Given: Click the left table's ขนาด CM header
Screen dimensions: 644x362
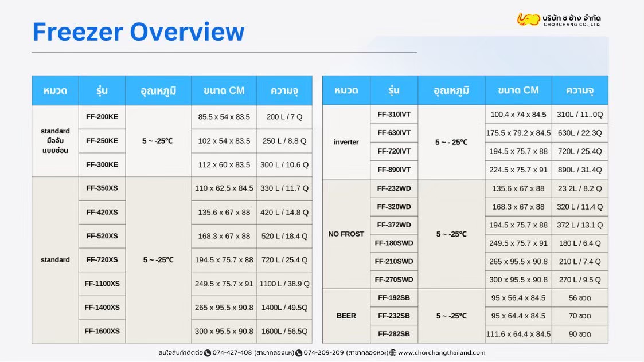Looking at the screenshot, I should click(224, 91).
